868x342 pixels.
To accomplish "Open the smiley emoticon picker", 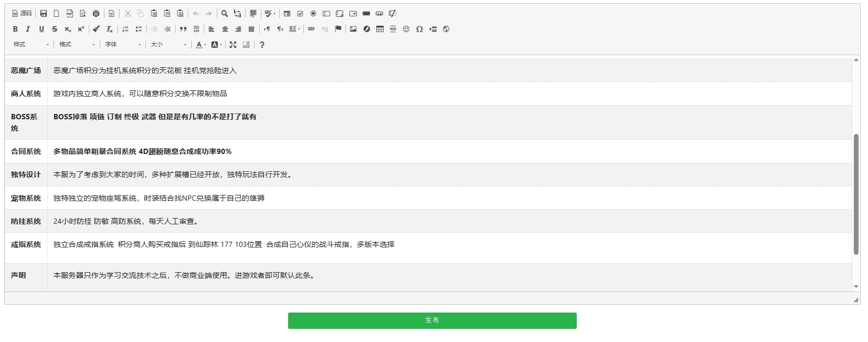I will [406, 29].
